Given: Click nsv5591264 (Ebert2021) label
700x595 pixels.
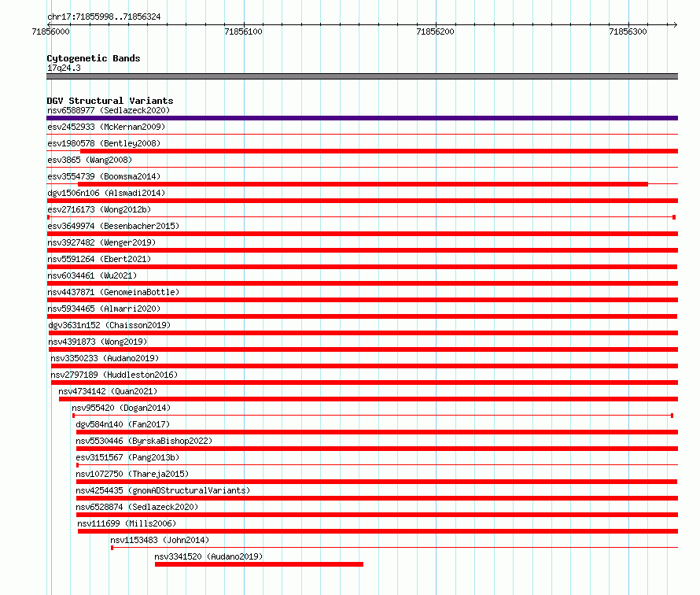Looking at the screenshot, I should 99,259.
